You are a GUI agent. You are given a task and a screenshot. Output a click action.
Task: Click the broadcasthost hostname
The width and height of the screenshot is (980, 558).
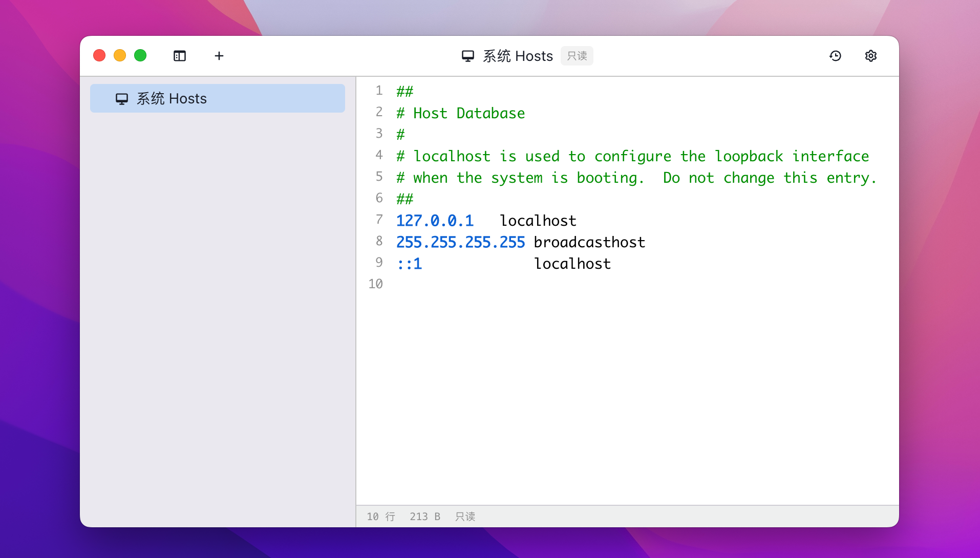pos(589,242)
